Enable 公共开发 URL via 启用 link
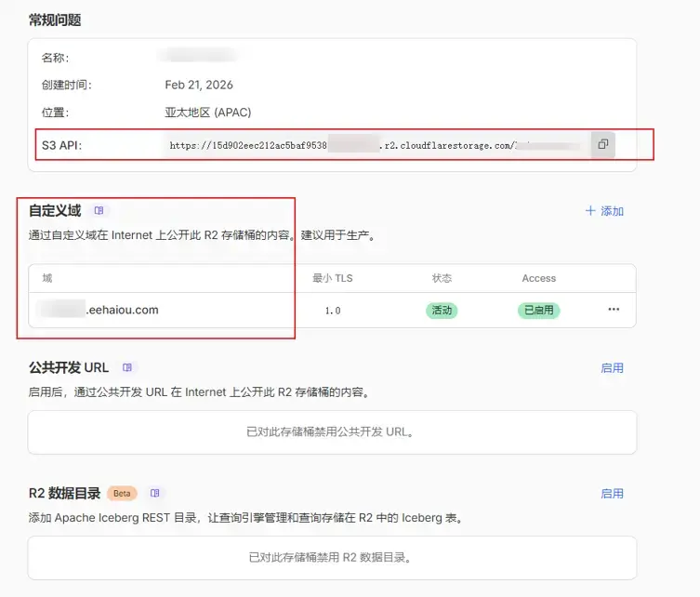This screenshot has width=700, height=597. point(612,368)
